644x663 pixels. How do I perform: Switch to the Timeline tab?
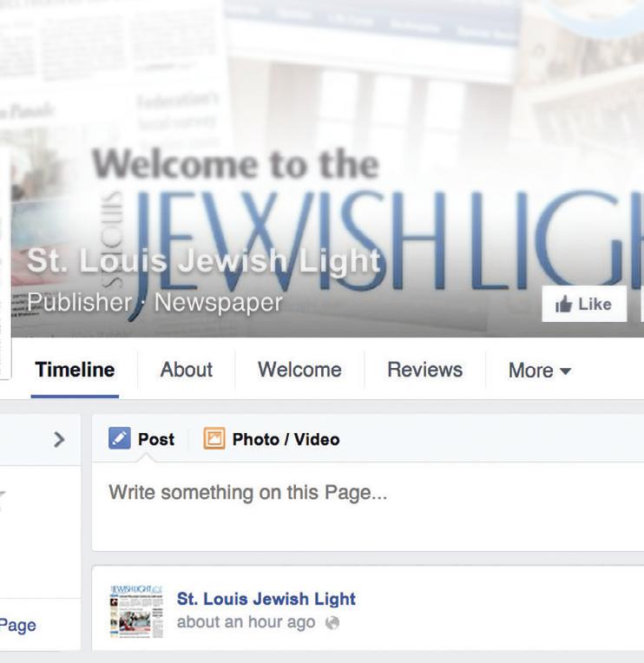coord(75,370)
